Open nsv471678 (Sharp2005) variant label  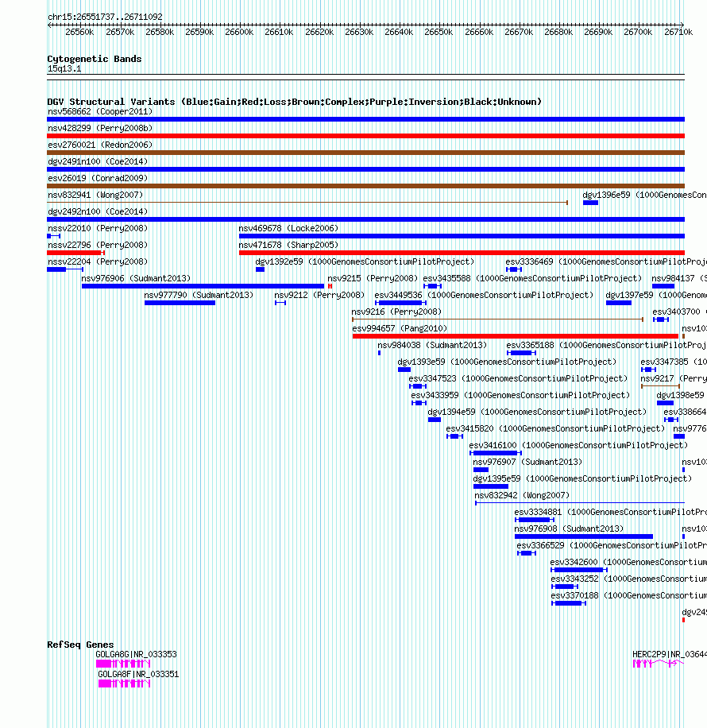(x=288, y=245)
